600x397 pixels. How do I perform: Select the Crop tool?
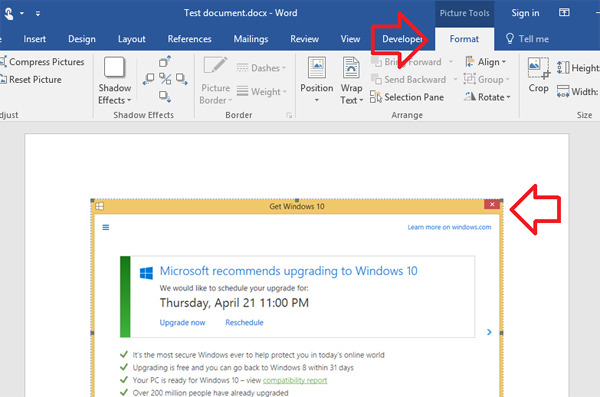point(538,75)
